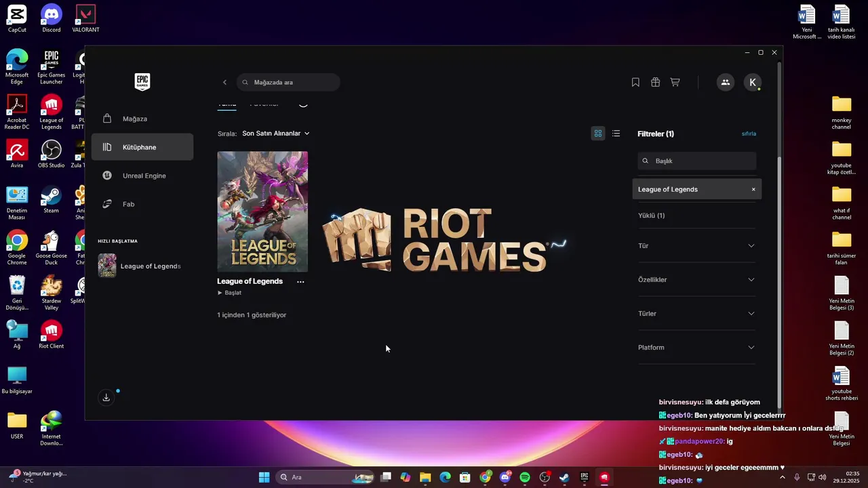Select youtube shorts rehberi document
Screen dimensions: 868x488
842,384
